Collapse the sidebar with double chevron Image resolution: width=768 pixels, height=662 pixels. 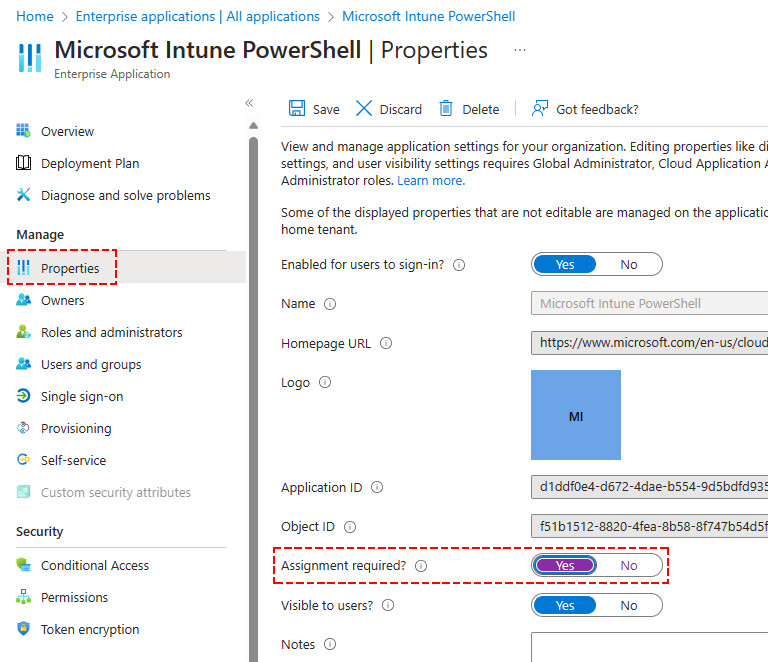(249, 103)
